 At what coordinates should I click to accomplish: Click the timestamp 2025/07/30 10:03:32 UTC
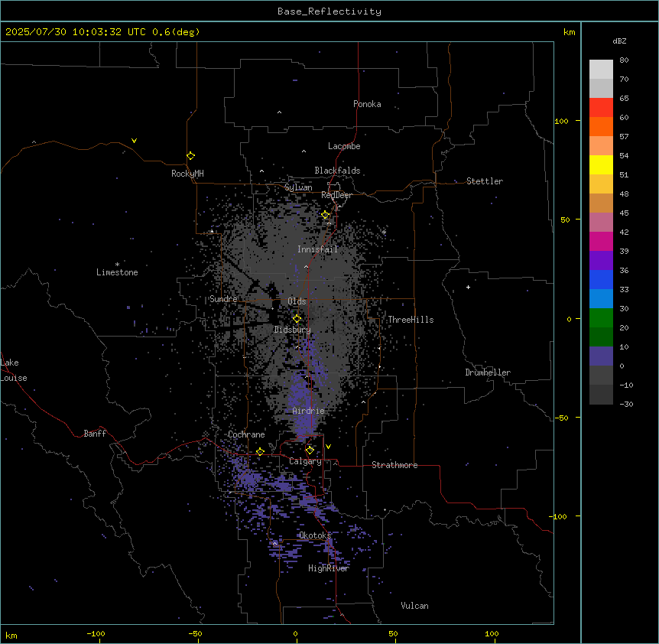pos(76,32)
